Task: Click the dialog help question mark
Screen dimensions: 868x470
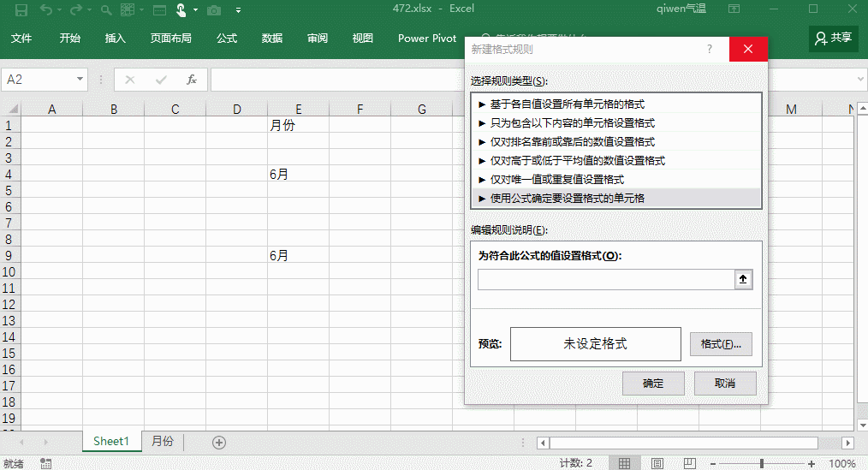Action: [x=709, y=50]
